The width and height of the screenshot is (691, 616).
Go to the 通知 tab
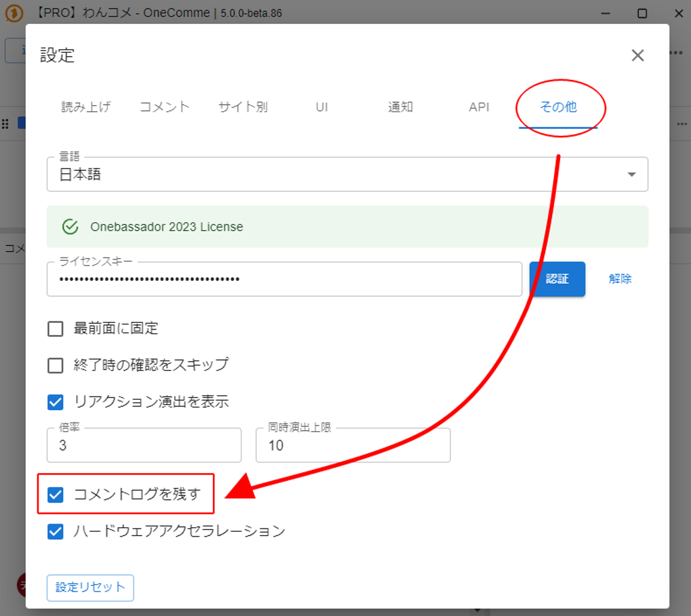point(400,107)
